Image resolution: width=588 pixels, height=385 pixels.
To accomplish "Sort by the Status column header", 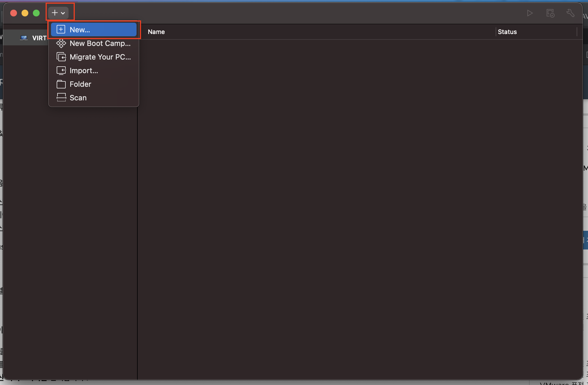I will point(507,32).
